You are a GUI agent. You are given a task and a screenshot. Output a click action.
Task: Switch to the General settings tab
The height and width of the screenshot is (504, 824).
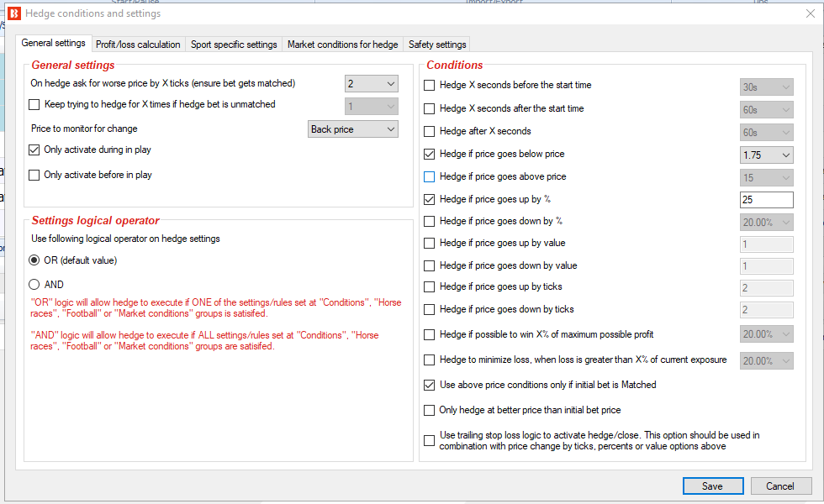point(53,43)
